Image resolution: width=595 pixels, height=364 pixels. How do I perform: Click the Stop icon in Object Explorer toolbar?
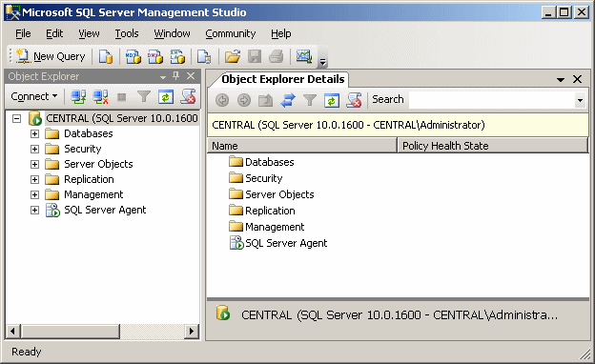pos(122,97)
